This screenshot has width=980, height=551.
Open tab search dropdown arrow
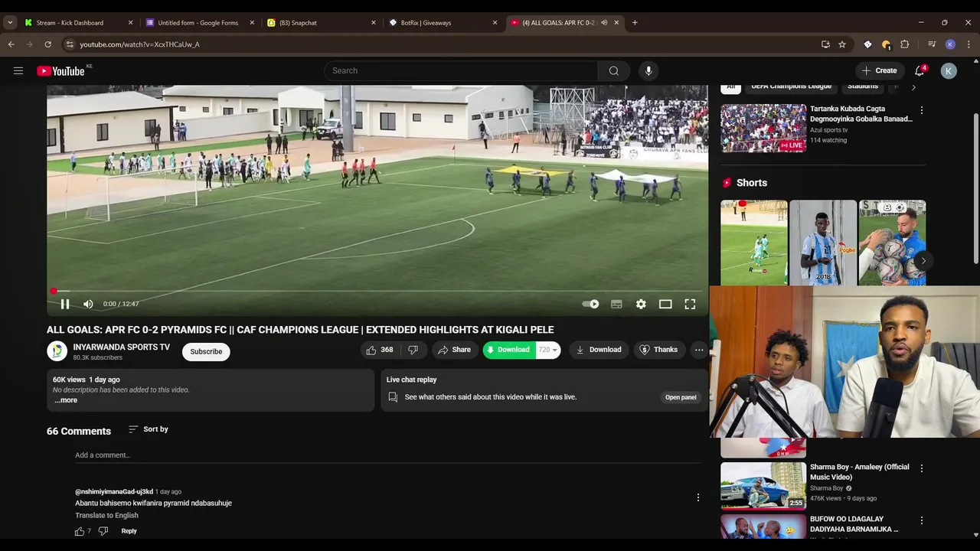[x=10, y=23]
